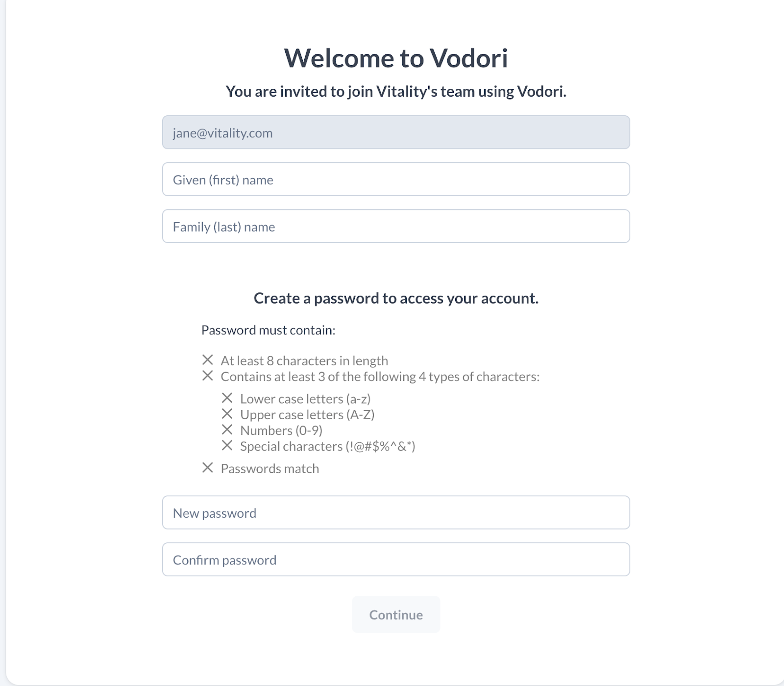This screenshot has width=784, height=686.
Task: Focus the Family (last) name field
Action: (x=396, y=227)
